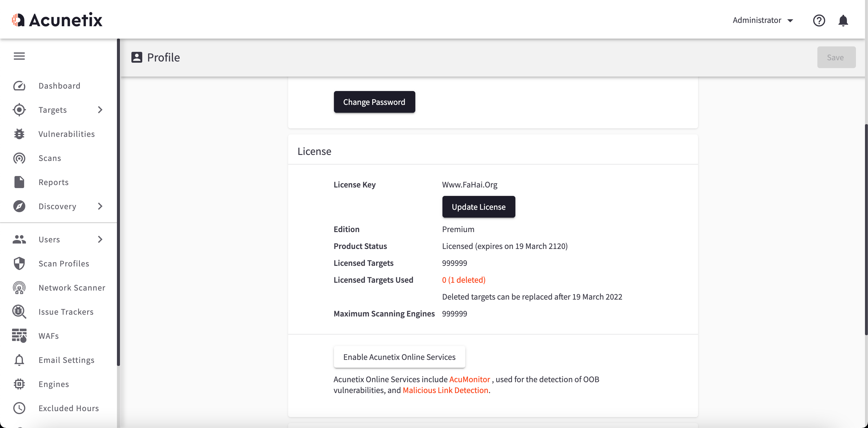Click the Profile person icon

(137, 57)
